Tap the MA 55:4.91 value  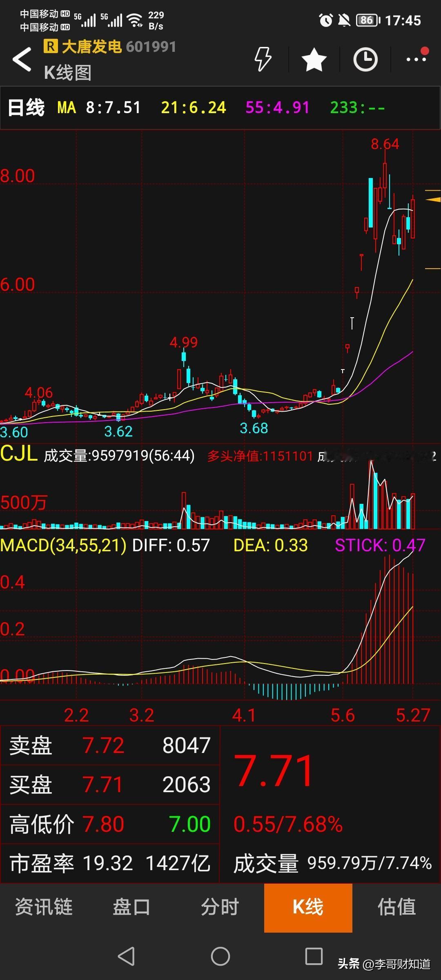(x=277, y=108)
